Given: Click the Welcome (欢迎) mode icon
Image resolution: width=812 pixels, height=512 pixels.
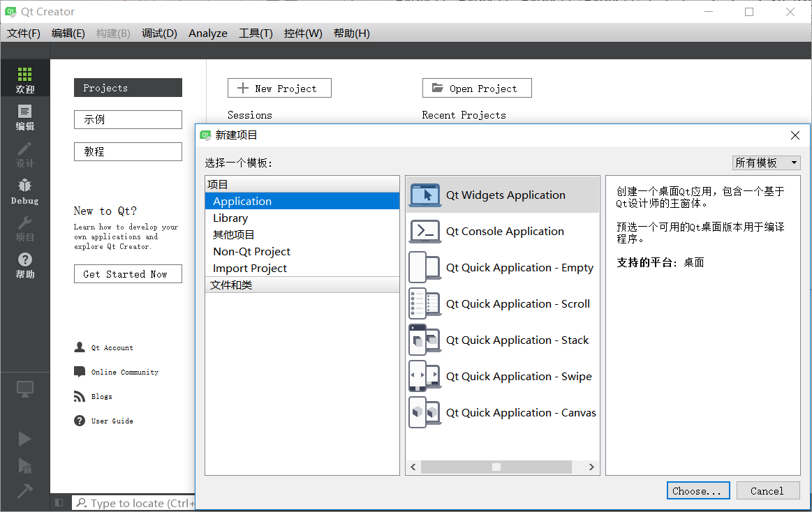Looking at the screenshot, I should 25,80.
